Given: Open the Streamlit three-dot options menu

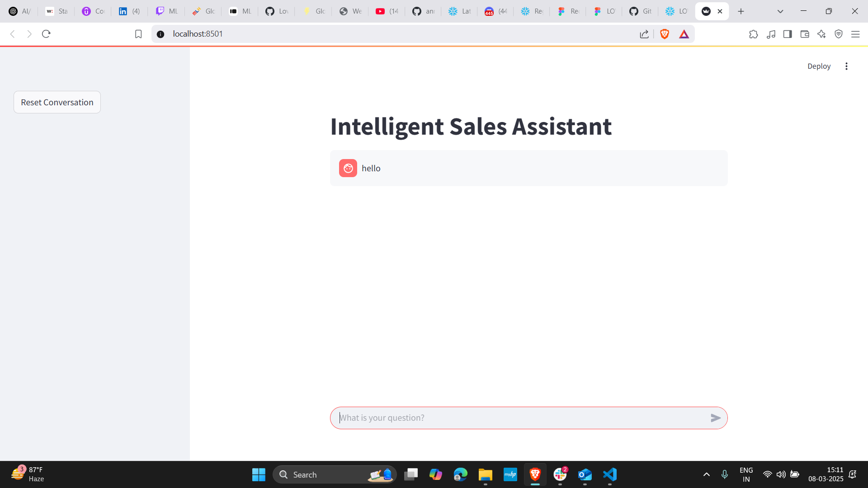Looking at the screenshot, I should pyautogui.click(x=846, y=66).
